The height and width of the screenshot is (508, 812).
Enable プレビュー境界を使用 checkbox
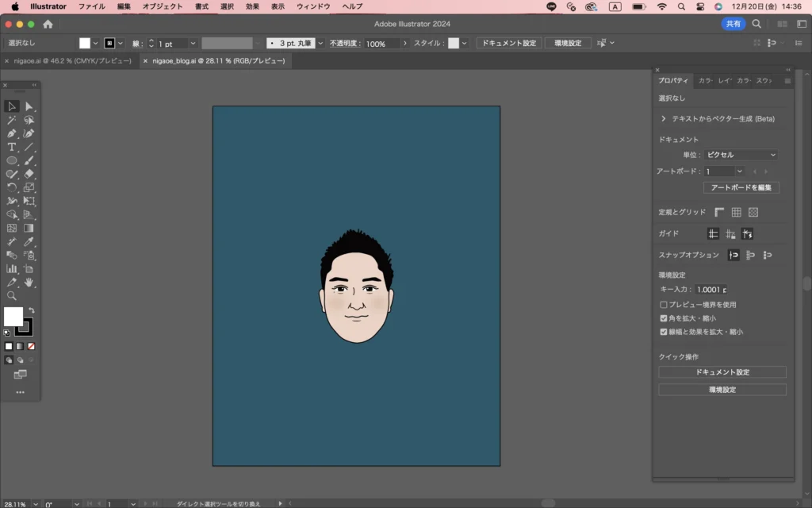click(x=664, y=305)
